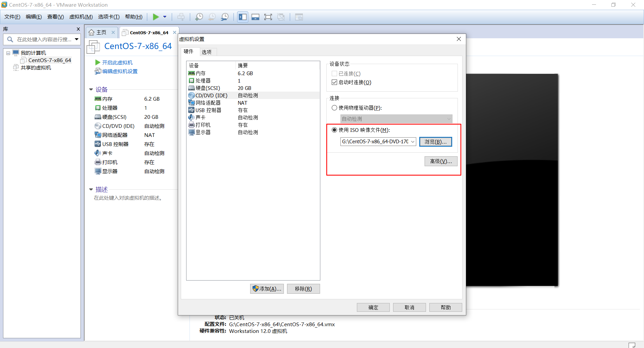Click the 确定 button
Viewport: 644px width, 348px height.
[x=373, y=307]
